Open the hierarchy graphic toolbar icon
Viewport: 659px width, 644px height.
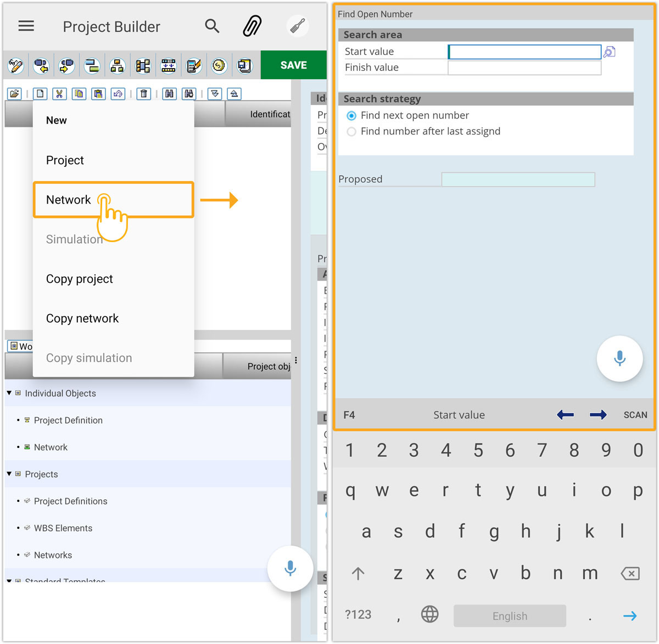pyautogui.click(x=117, y=66)
